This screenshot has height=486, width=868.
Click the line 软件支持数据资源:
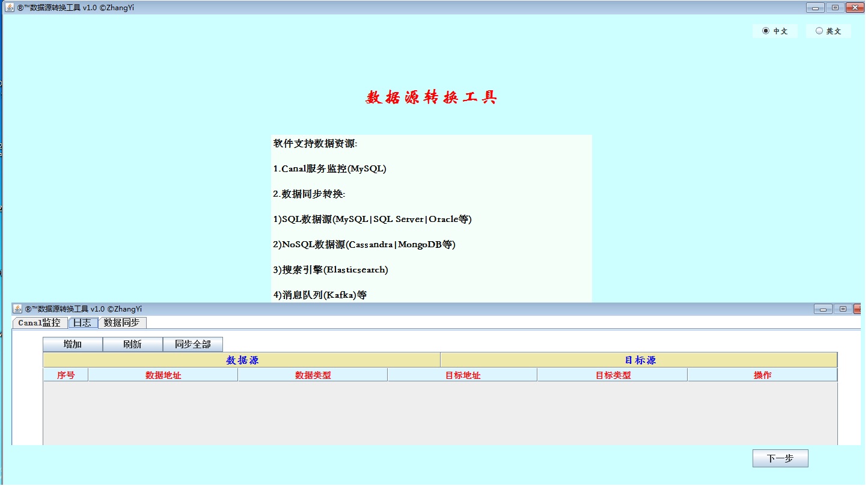pyautogui.click(x=315, y=144)
